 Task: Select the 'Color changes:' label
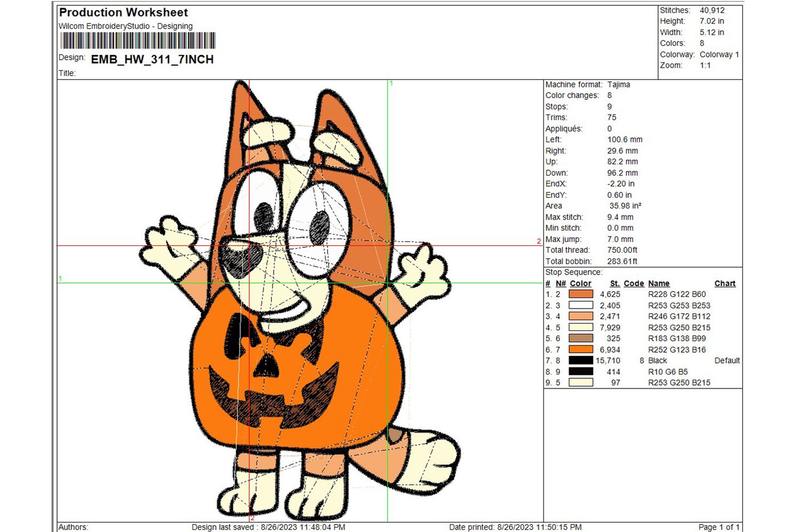coord(572,95)
